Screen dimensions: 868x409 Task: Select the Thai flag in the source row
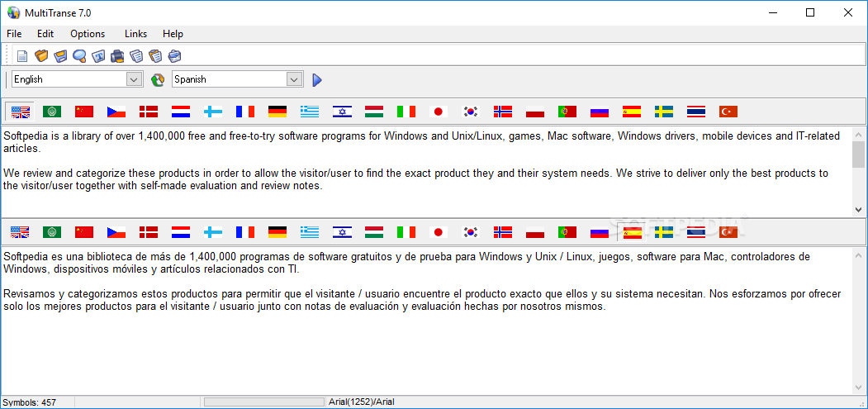click(696, 112)
